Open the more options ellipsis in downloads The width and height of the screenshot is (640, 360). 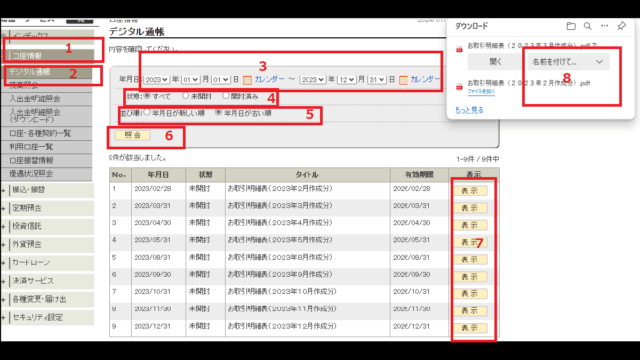pyautogui.click(x=604, y=26)
